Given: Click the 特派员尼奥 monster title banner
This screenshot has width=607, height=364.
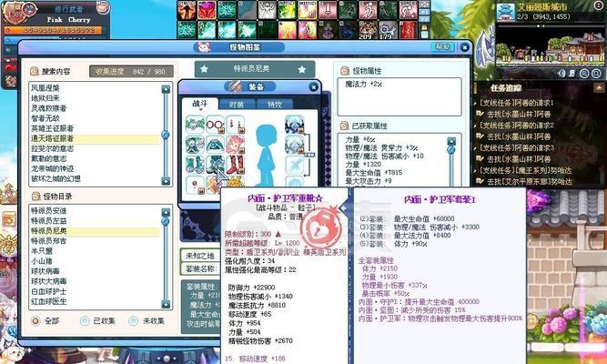Looking at the screenshot, I should tap(254, 69).
